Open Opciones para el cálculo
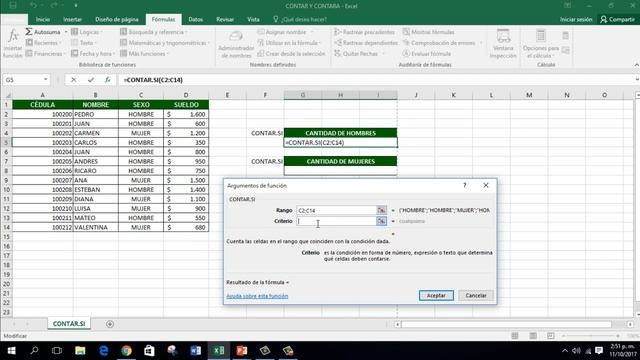640x360 pixels. [541, 44]
